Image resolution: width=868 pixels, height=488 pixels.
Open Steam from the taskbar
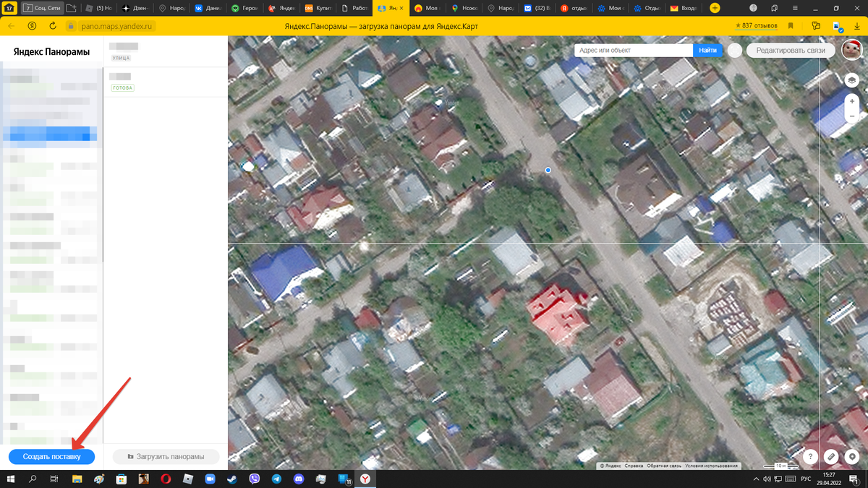click(x=231, y=479)
